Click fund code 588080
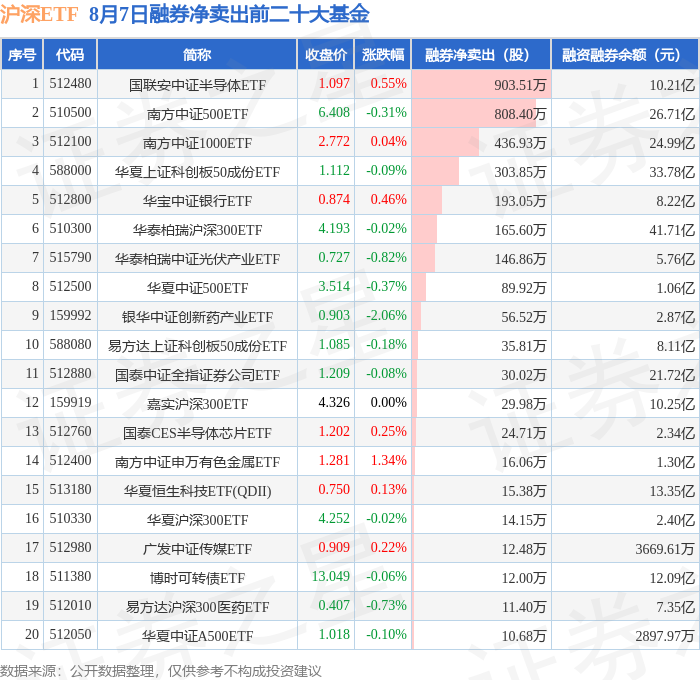This screenshot has width=700, height=680. click(x=70, y=344)
